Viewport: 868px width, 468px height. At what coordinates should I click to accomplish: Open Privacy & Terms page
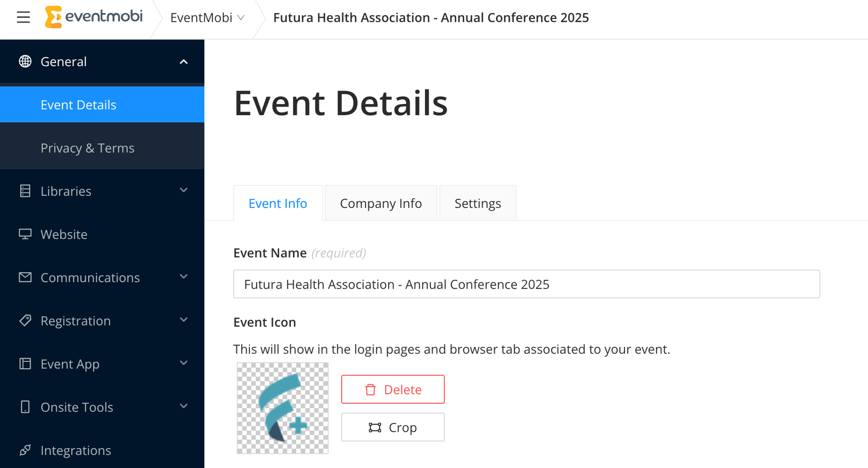87,147
